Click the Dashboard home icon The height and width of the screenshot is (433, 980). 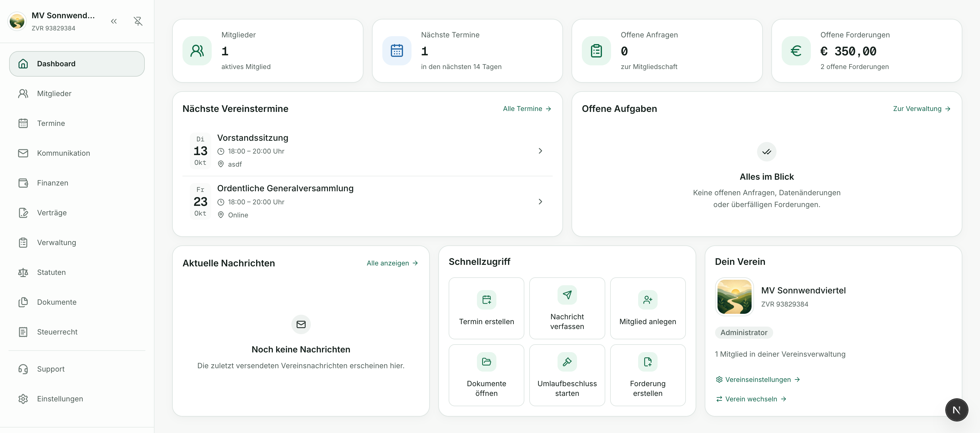tap(23, 64)
